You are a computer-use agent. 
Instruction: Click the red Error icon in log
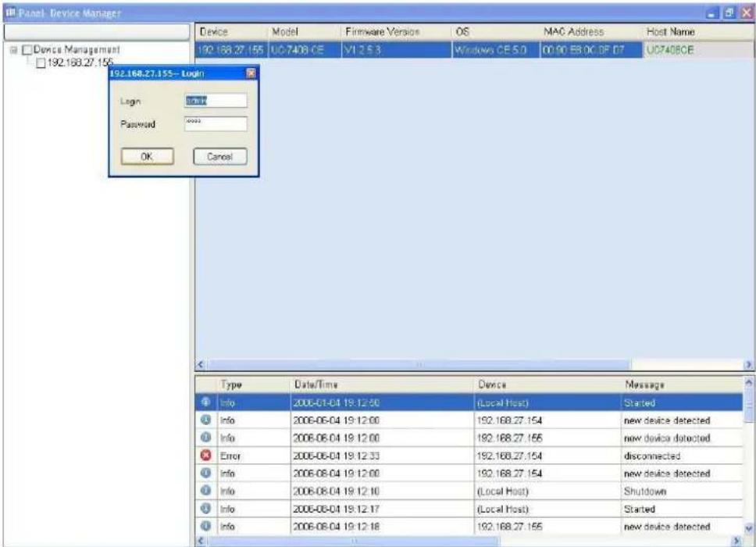pyautogui.click(x=206, y=456)
